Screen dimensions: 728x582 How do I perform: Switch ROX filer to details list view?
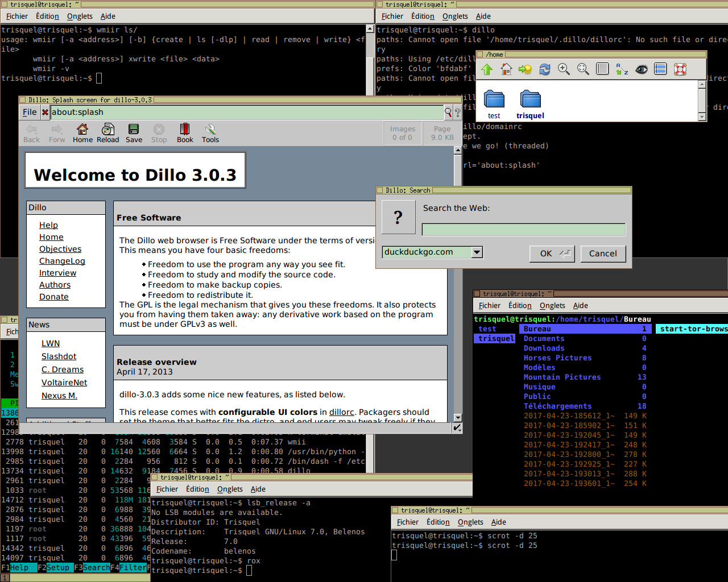[602, 69]
